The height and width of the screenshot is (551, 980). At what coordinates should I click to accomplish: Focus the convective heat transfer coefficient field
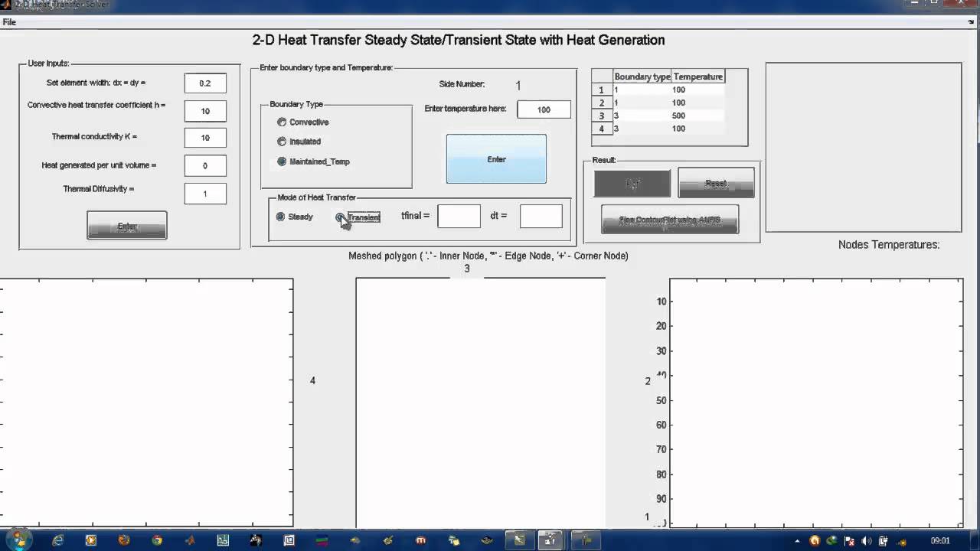pyautogui.click(x=205, y=111)
